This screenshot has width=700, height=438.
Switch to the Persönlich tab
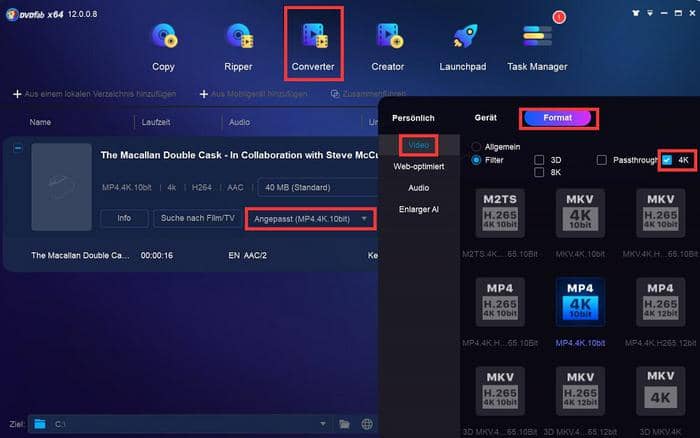pyautogui.click(x=413, y=118)
